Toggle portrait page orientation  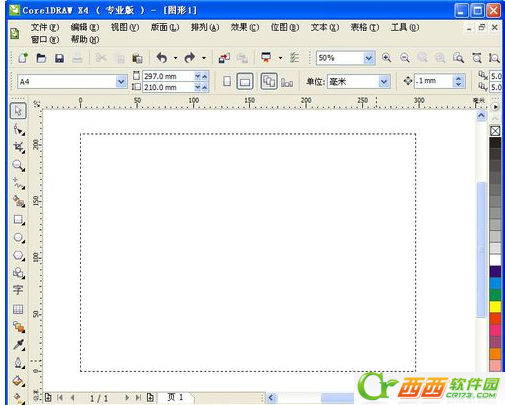click(227, 81)
